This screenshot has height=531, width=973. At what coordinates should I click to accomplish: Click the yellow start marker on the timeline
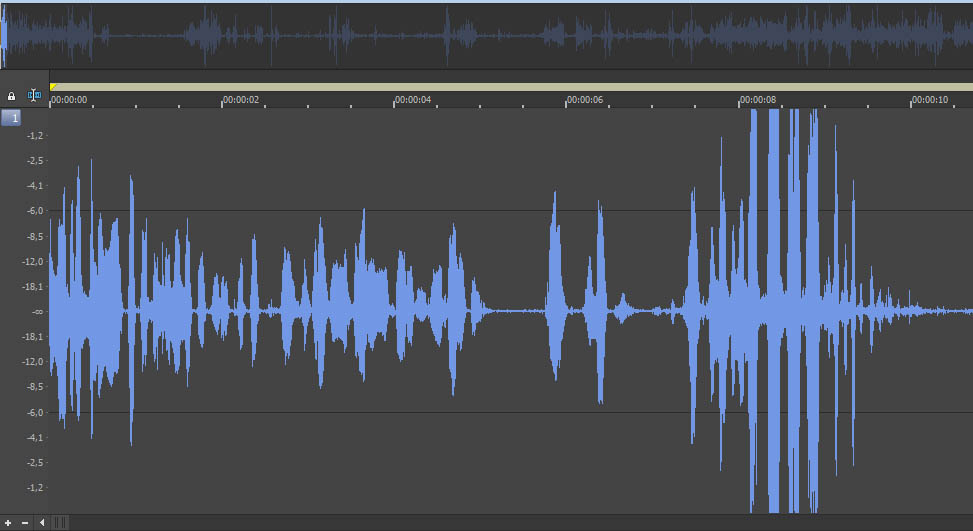coord(53,87)
